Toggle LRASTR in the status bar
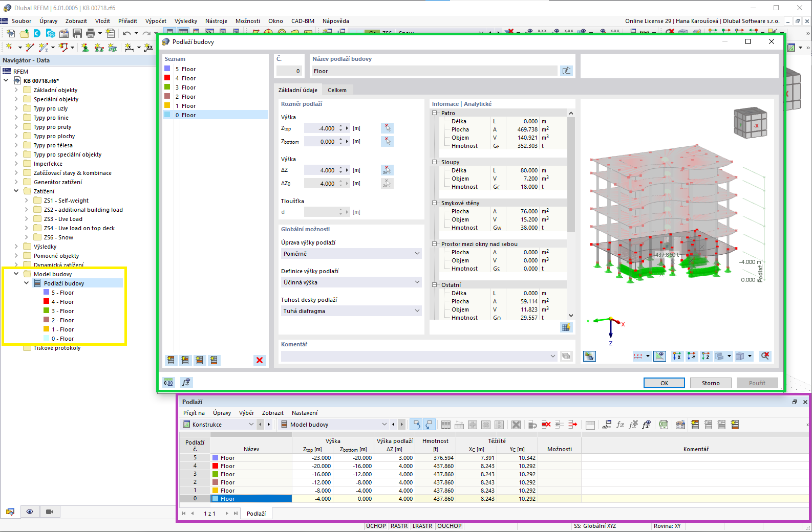 [x=422, y=526]
